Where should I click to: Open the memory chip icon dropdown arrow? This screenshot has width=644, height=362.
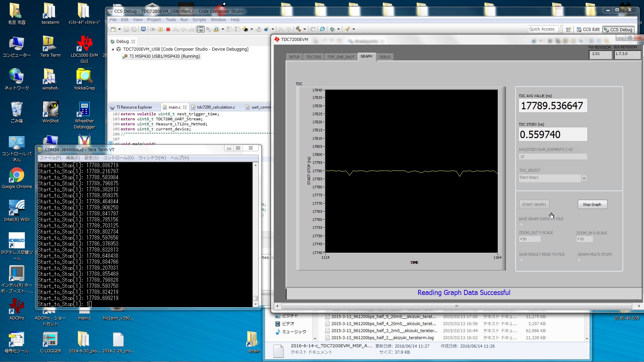(x=252, y=29)
